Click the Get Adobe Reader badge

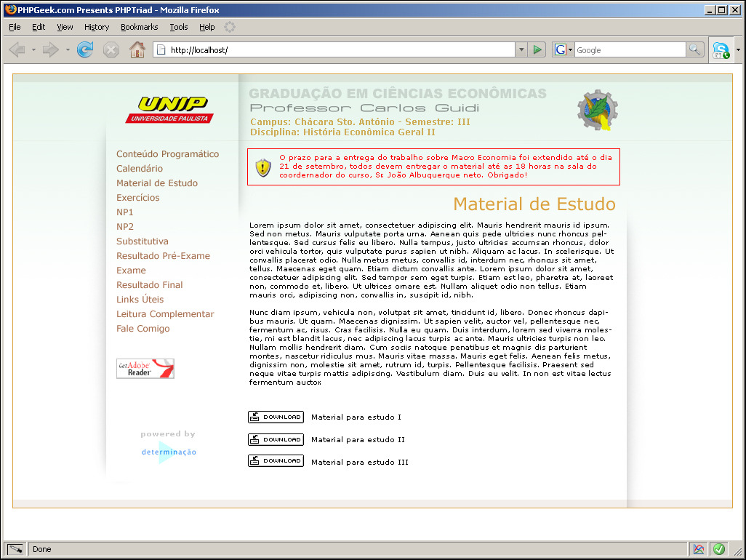[145, 369]
